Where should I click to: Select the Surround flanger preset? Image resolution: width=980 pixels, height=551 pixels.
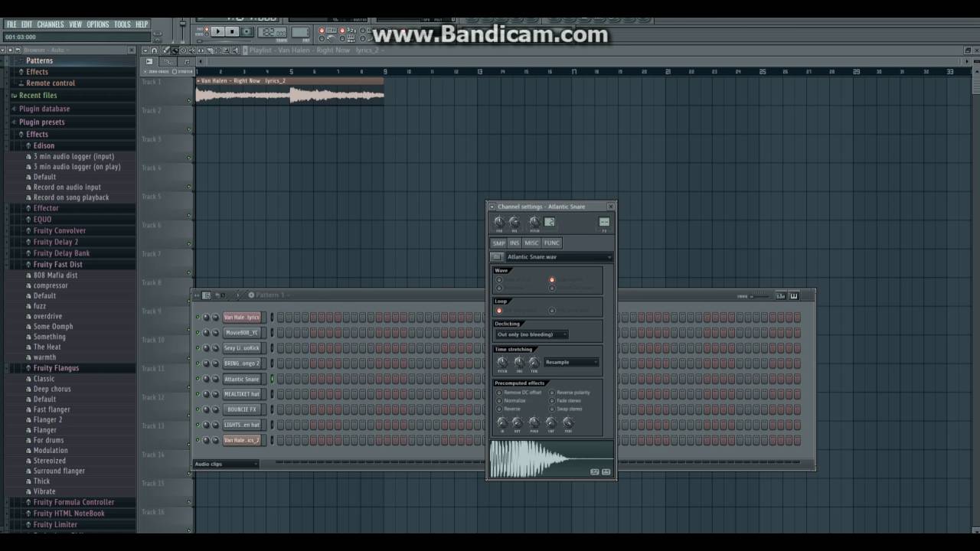pos(59,471)
